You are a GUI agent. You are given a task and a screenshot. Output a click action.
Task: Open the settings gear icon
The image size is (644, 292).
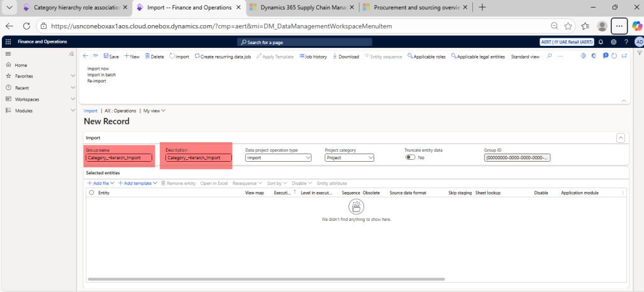tap(614, 42)
